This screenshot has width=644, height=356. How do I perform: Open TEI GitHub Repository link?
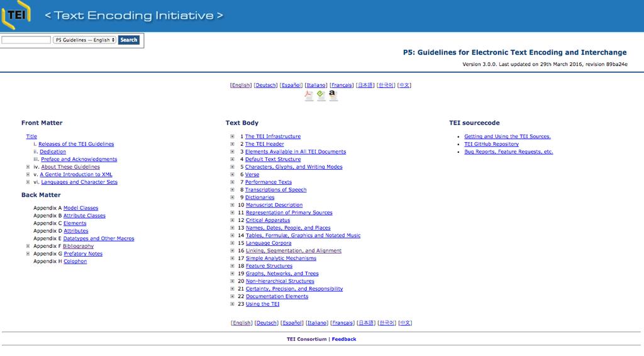click(x=491, y=144)
